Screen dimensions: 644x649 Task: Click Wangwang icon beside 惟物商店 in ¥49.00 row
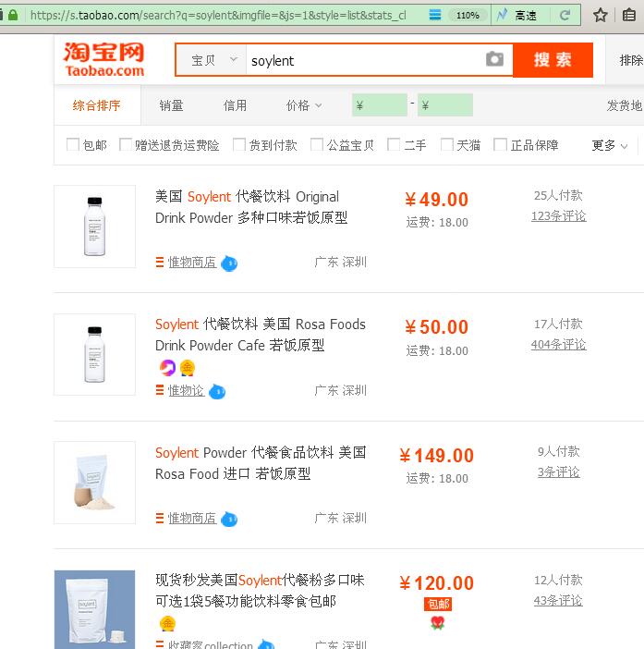click(229, 263)
